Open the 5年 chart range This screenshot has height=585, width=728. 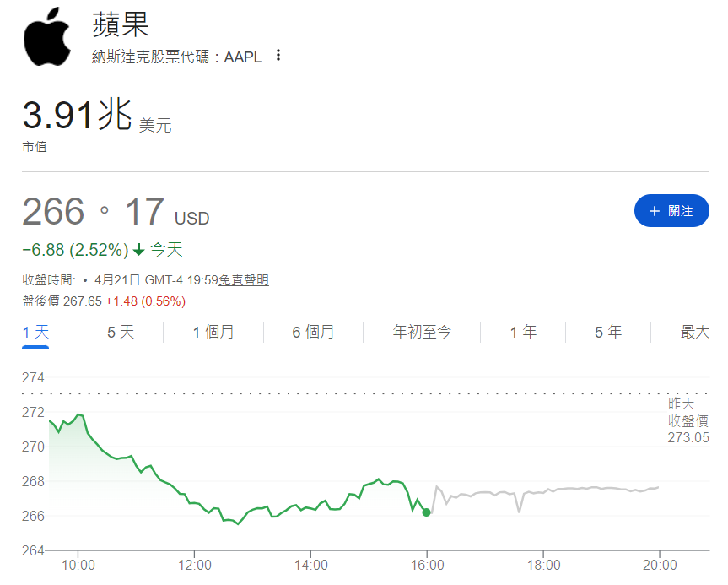click(x=607, y=332)
